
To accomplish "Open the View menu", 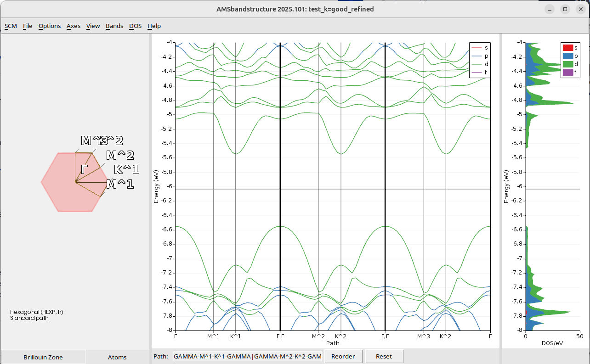I will (x=93, y=26).
